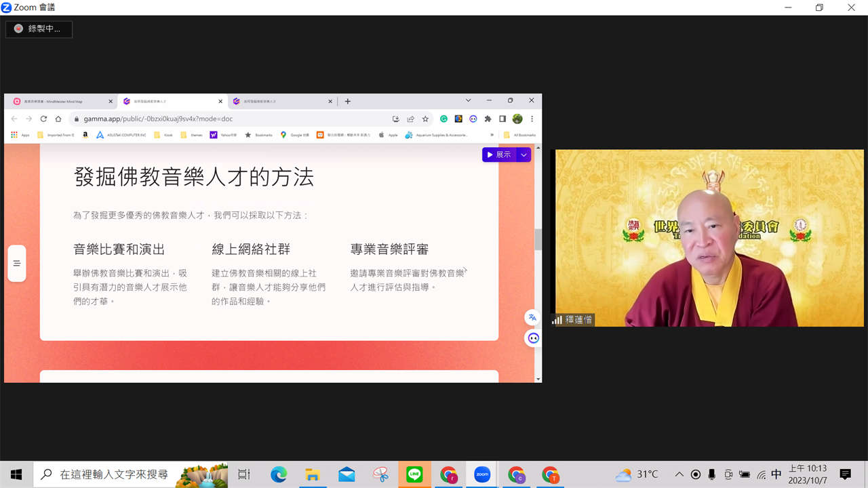868x488 pixels.
Task: Click the Grammarly extension icon
Action: coord(443,119)
